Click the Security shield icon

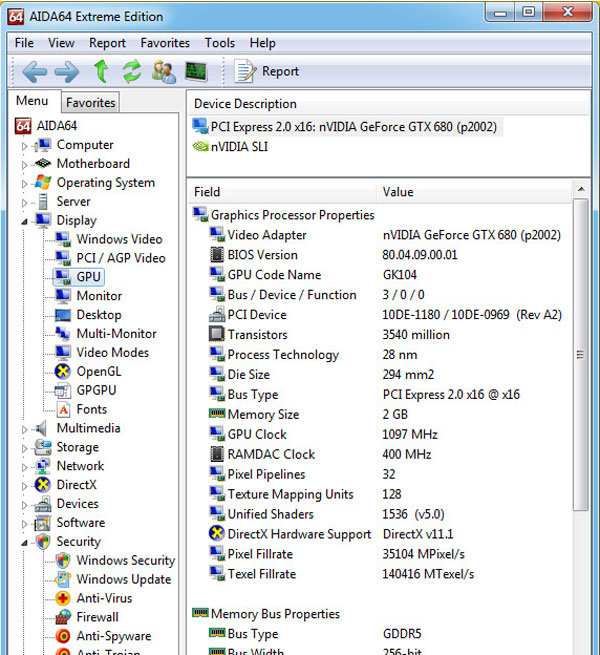[43, 542]
